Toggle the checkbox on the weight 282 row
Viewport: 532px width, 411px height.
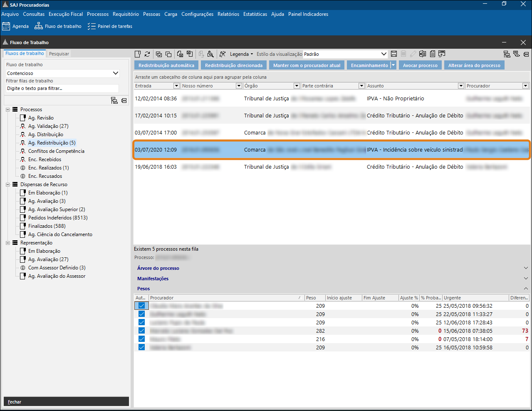point(141,331)
